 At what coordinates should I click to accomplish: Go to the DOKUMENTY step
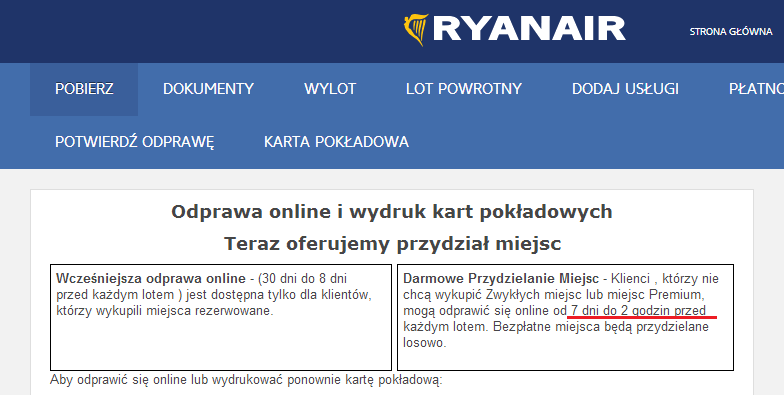[x=208, y=89]
